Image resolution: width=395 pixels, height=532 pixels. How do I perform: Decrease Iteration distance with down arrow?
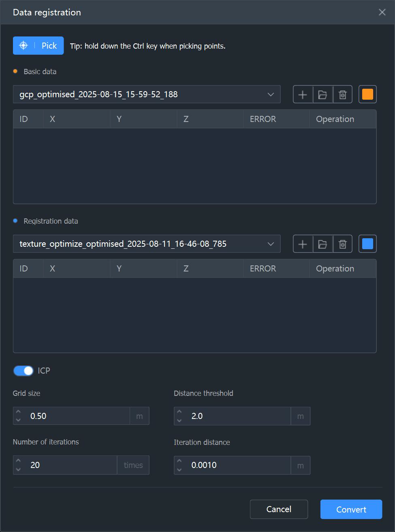[179, 469]
